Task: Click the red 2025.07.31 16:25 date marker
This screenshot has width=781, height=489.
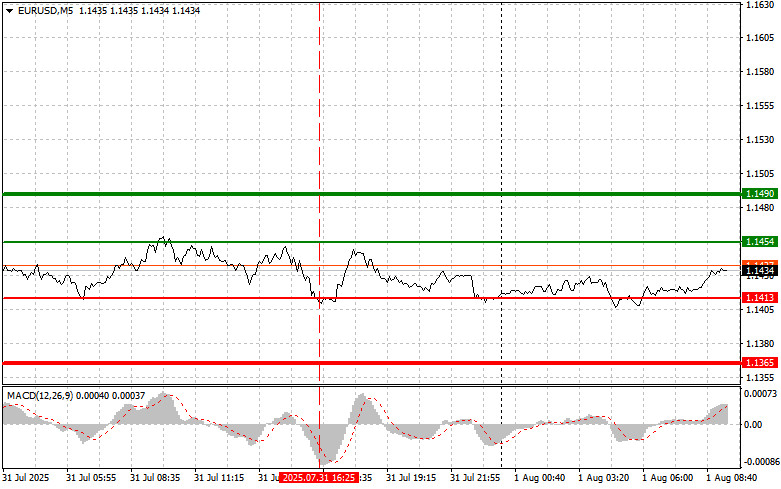Action: (316, 478)
